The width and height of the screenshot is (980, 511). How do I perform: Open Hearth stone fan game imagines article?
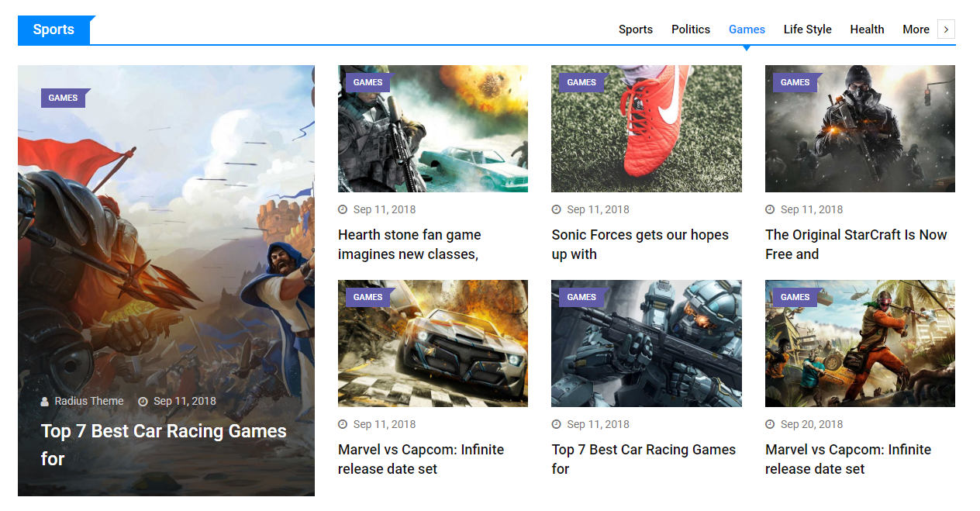[x=409, y=244]
